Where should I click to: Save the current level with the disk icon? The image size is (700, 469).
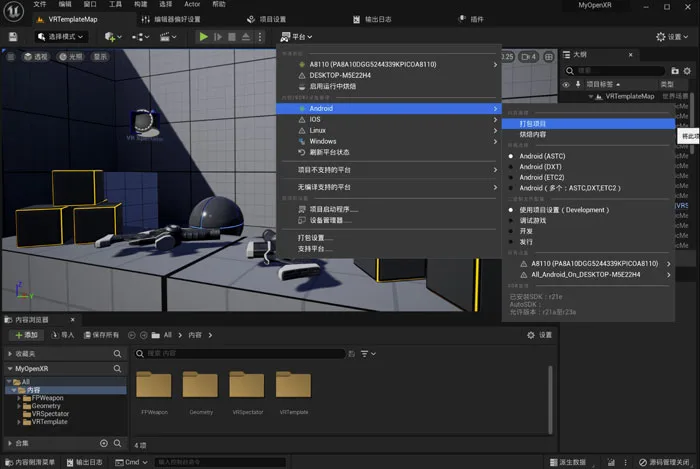point(13,37)
